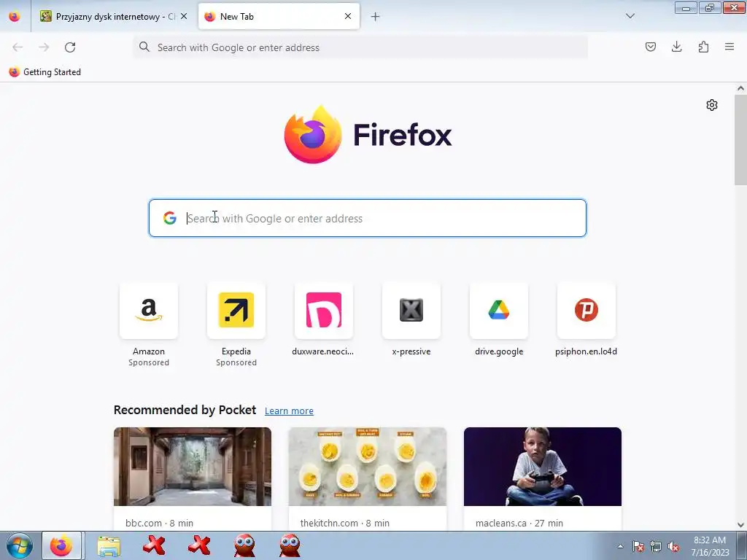Go back one page with the arrow
The image size is (747, 560).
(18, 47)
